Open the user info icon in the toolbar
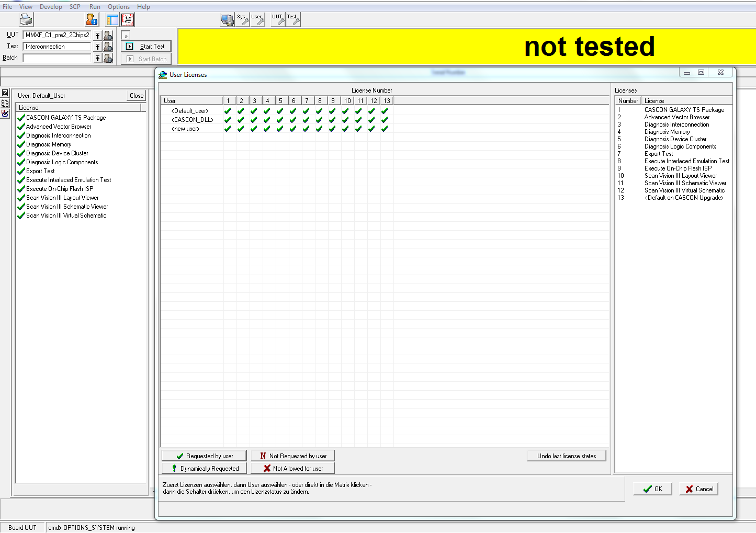This screenshot has height=533, width=756. (x=92, y=20)
